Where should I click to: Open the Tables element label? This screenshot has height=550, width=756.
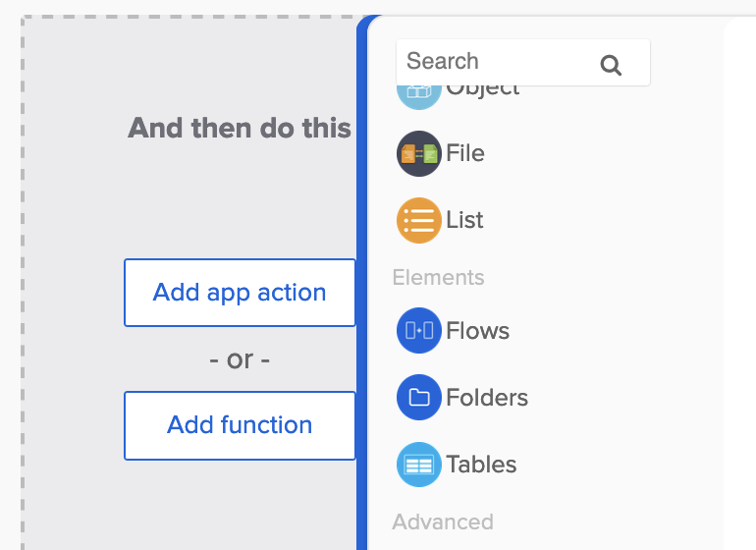481,465
